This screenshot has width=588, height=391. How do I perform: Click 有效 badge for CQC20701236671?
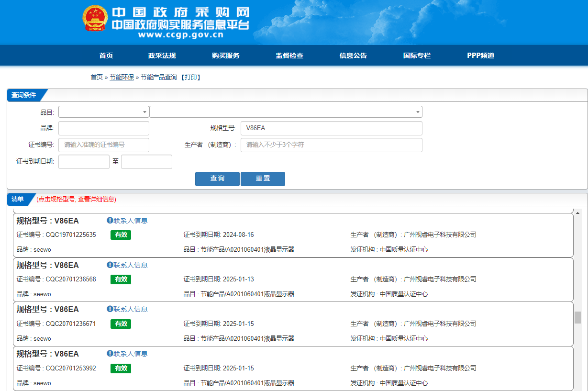coord(121,324)
